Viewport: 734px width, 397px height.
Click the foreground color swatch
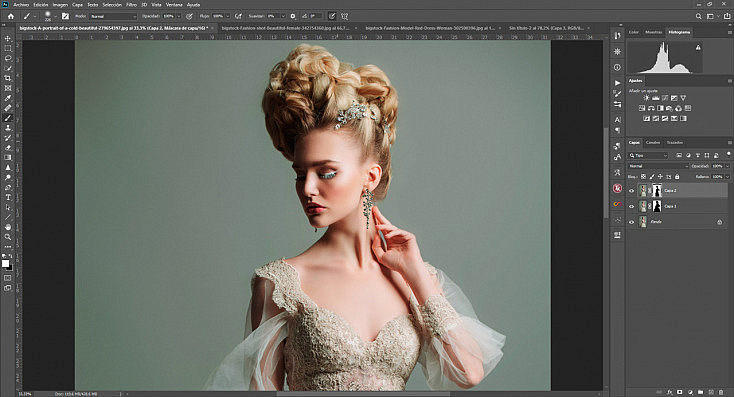click(6, 264)
